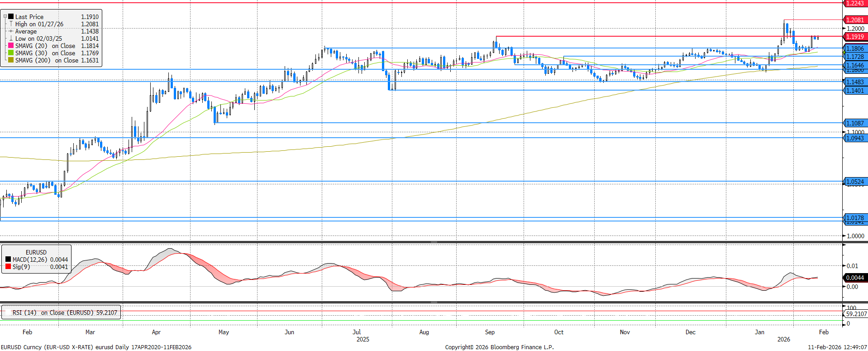Image resolution: width=868 pixels, height=351 pixels.
Task: Click the EURUSD title in MACD legend
Action: 36,252
